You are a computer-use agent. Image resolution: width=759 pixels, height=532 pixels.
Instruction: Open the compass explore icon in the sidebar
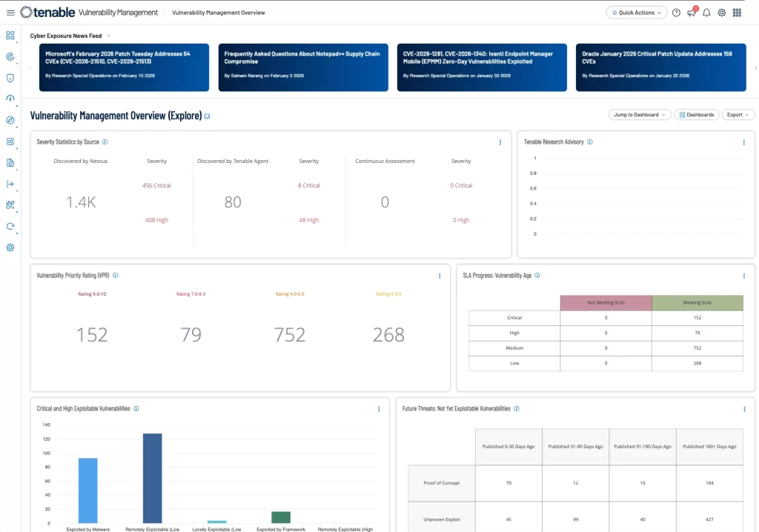(x=10, y=119)
